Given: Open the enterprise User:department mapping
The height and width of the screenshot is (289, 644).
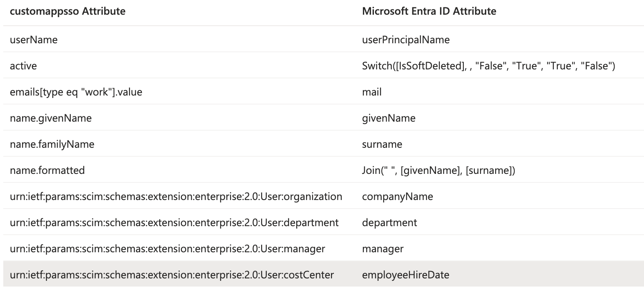Looking at the screenshot, I should [174, 222].
